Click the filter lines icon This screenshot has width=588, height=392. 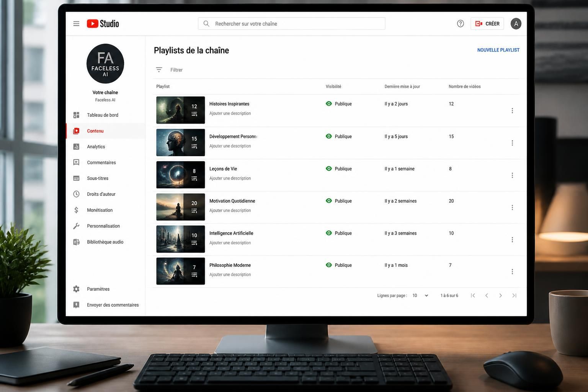[159, 70]
